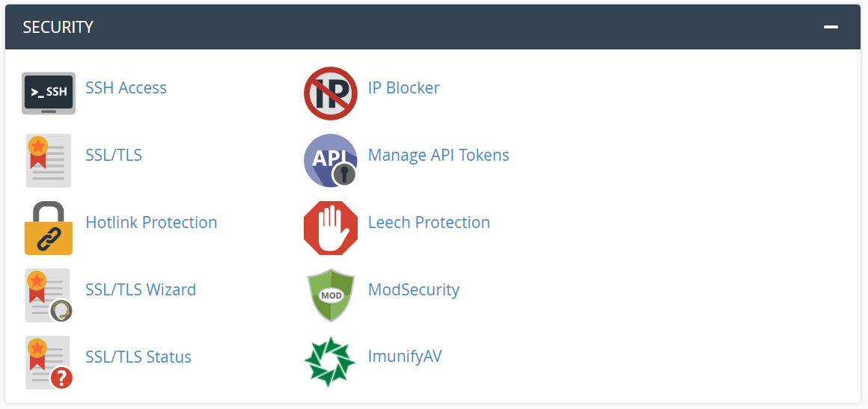Open the SSL/TLS link

[114, 156]
